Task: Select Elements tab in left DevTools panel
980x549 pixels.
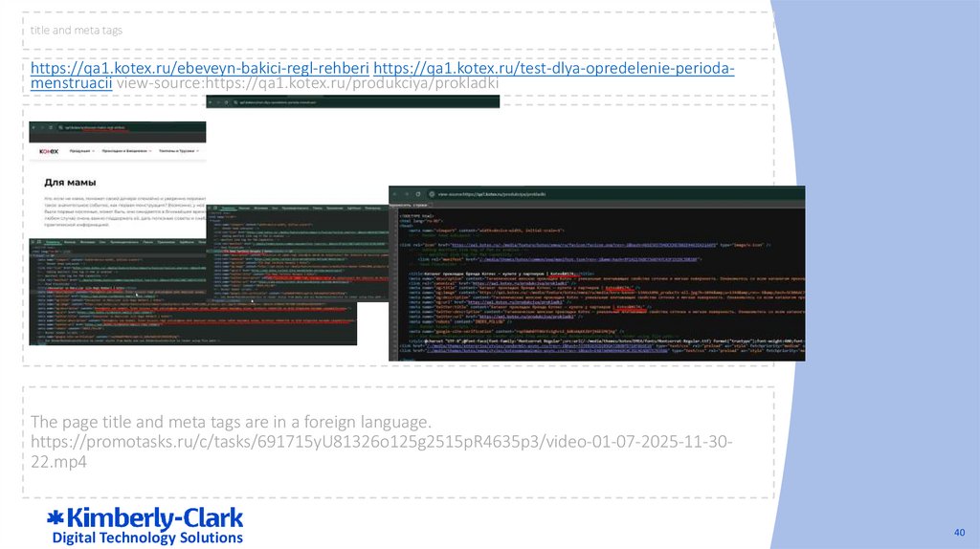Action: 54,242
